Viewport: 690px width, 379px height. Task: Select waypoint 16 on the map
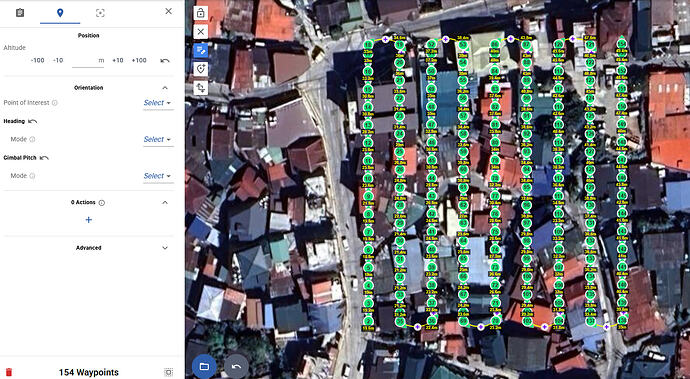click(368, 71)
